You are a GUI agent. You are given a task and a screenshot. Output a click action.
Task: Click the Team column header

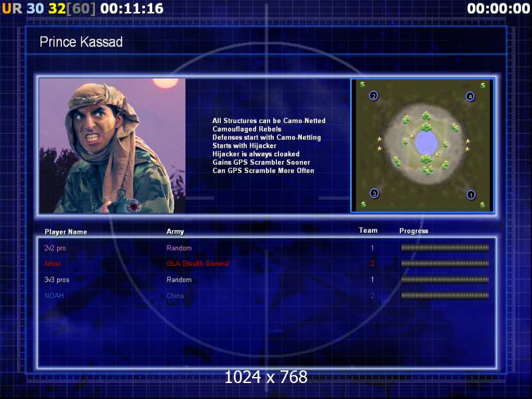368,230
